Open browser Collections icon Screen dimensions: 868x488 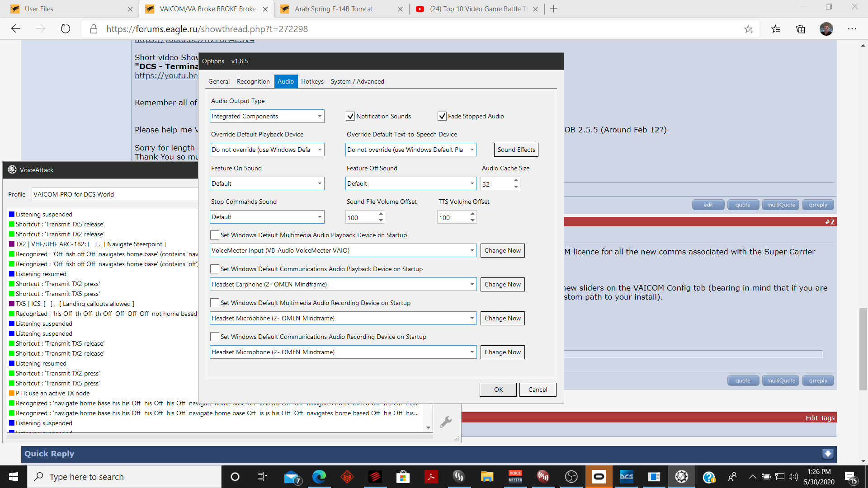point(801,29)
